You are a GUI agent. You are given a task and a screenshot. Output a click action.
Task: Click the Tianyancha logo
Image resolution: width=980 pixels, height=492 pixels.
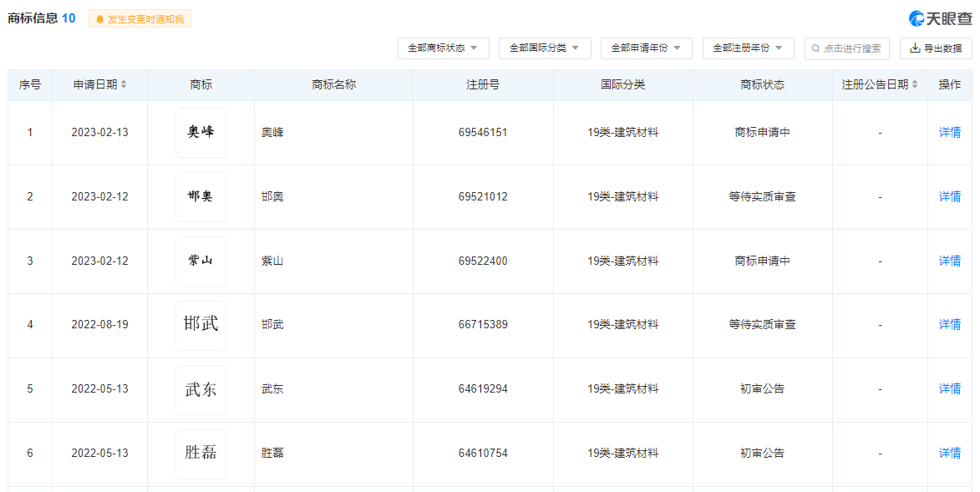[940, 18]
